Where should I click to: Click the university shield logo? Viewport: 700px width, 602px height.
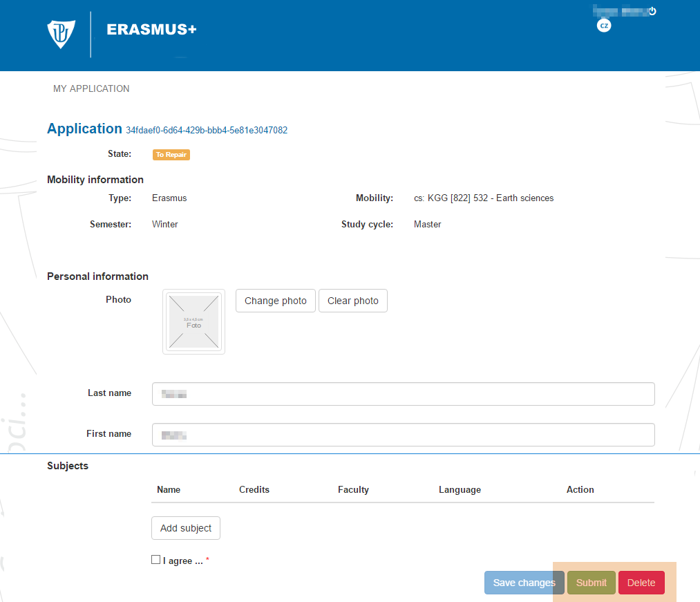tap(61, 34)
